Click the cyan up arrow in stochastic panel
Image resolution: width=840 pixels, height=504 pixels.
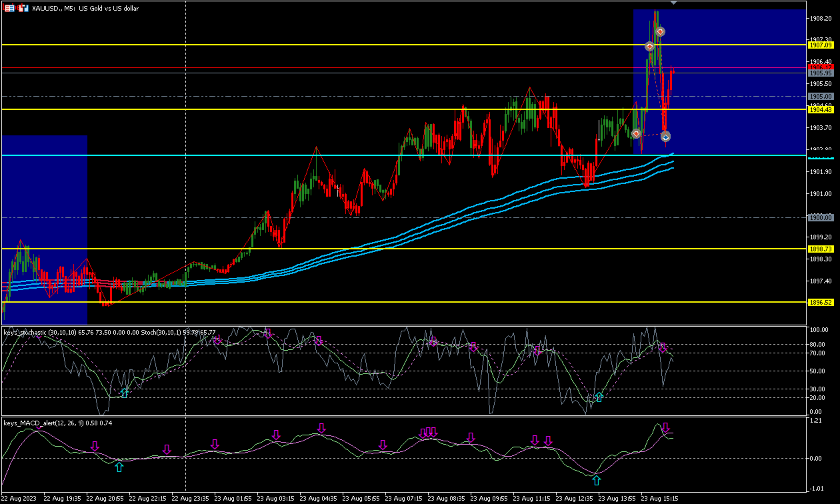pyautogui.click(x=124, y=393)
